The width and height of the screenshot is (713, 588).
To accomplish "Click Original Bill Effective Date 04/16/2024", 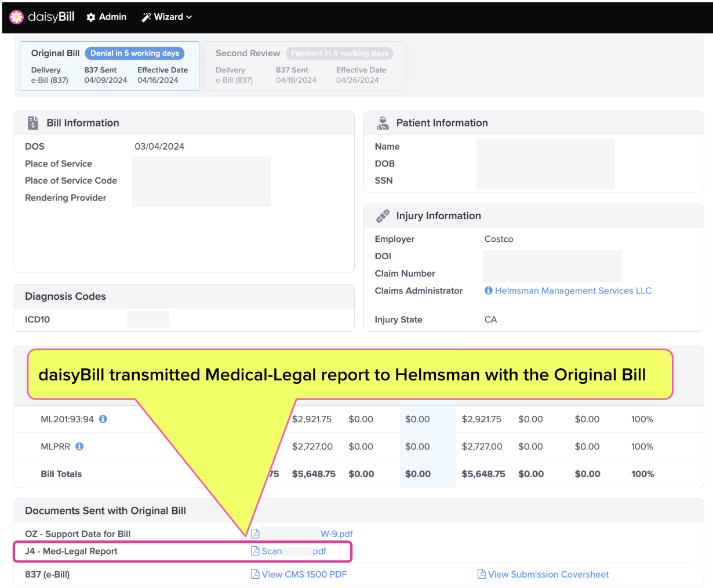I will tap(158, 80).
